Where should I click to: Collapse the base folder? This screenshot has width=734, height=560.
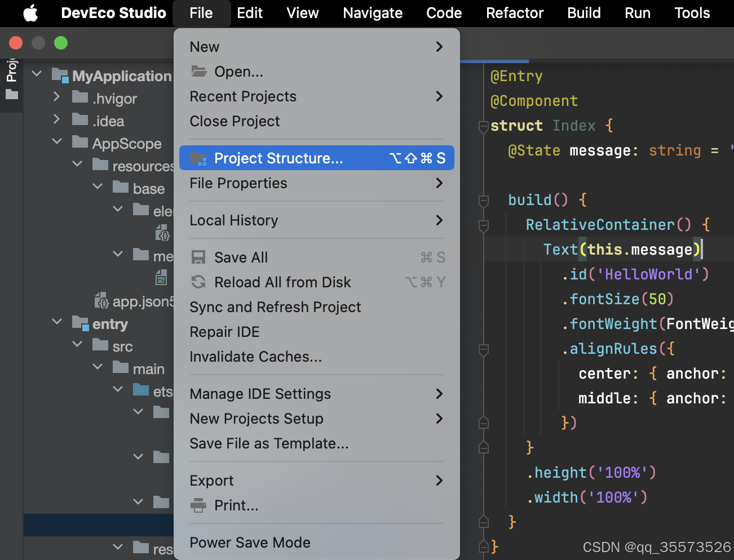coord(98,186)
